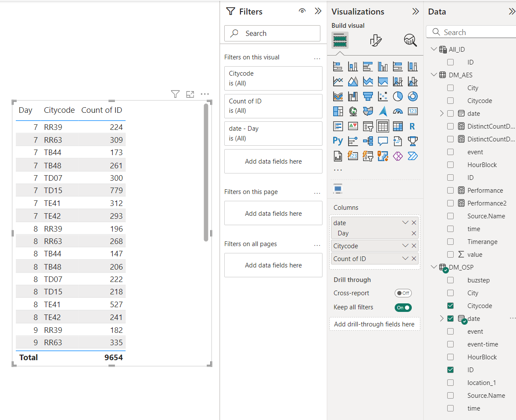Open Focus mode for the table visual

(x=190, y=94)
